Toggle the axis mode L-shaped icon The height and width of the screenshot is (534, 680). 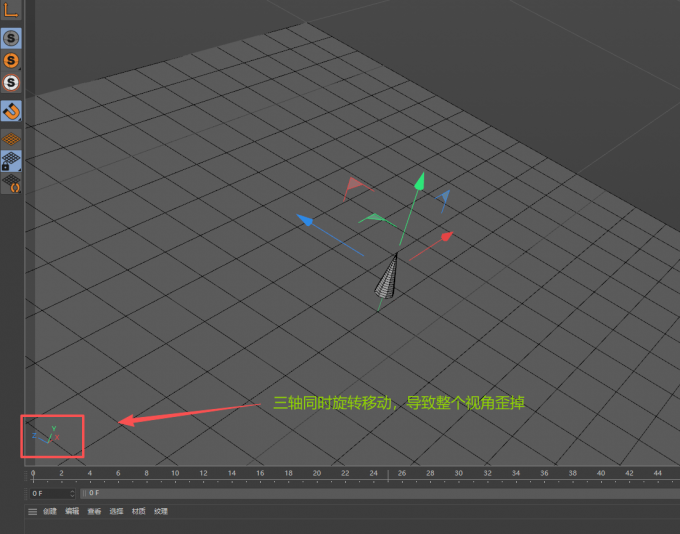point(11,10)
